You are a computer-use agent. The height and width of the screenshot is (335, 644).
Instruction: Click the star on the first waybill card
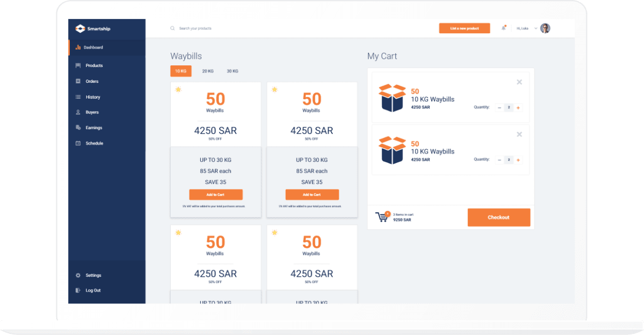[178, 89]
